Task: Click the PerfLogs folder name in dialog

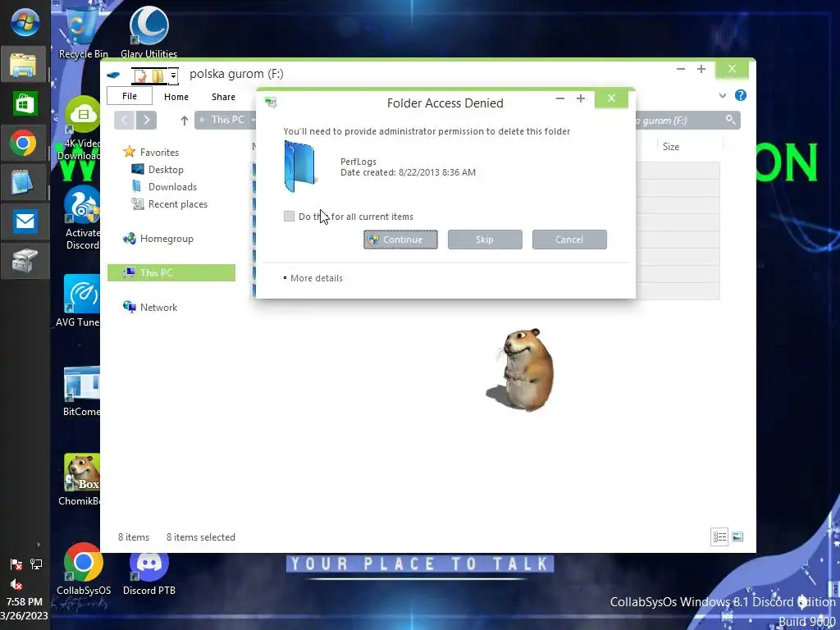Action: pos(358,162)
